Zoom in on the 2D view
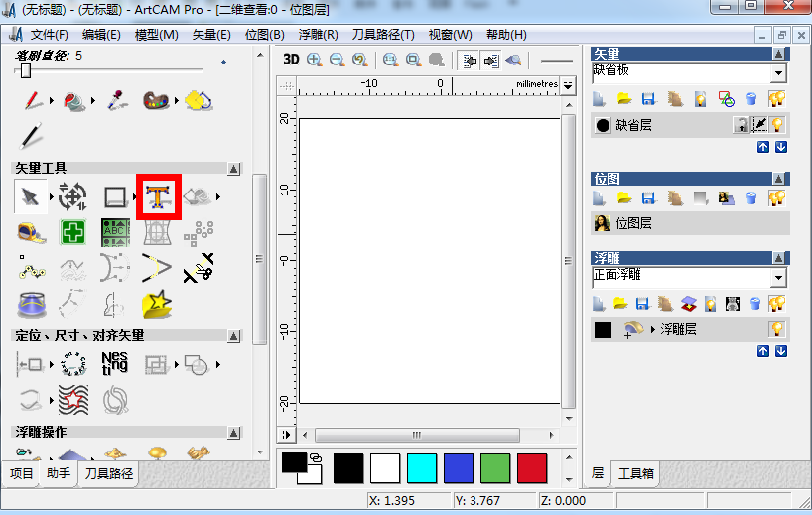Viewport: 812px width, 515px height. 315,60
